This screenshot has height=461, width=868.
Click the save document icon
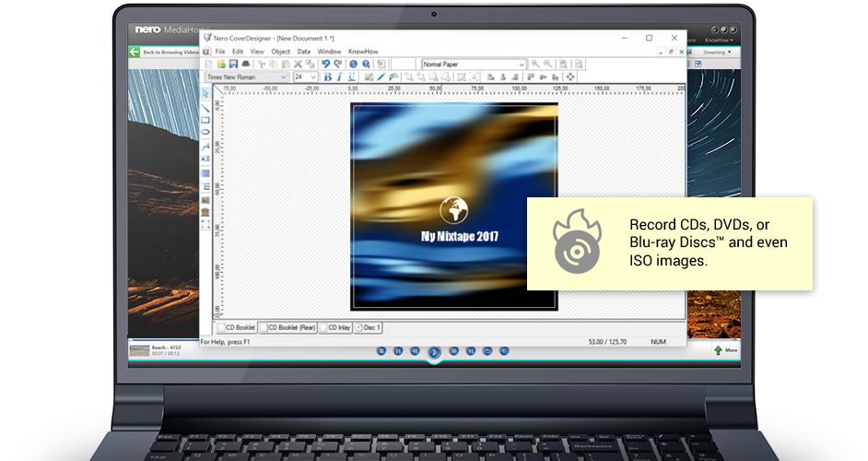click(x=233, y=65)
